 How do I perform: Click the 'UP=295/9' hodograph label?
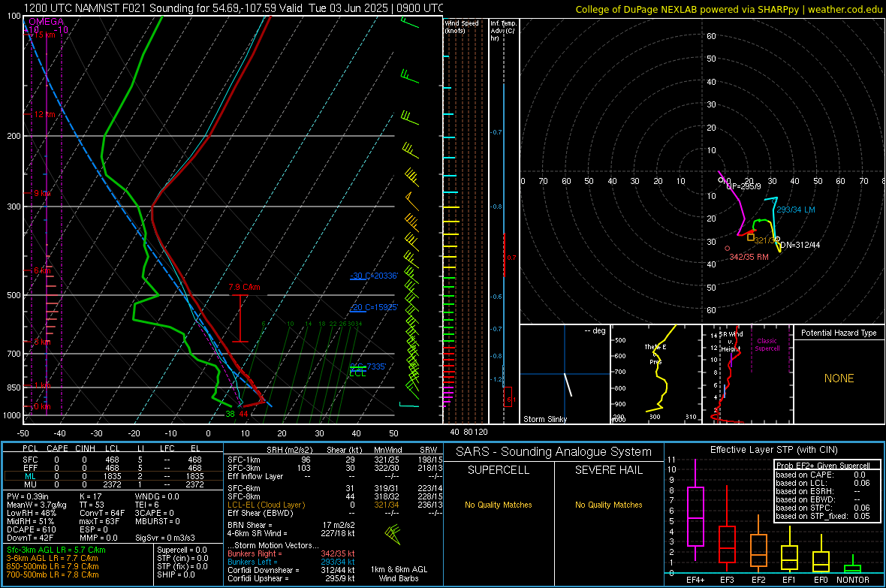743,186
